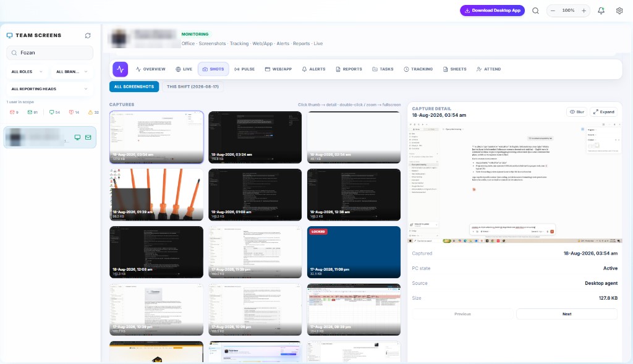Click in the Fozan search field
Screen dimensions: 633x364
point(50,53)
